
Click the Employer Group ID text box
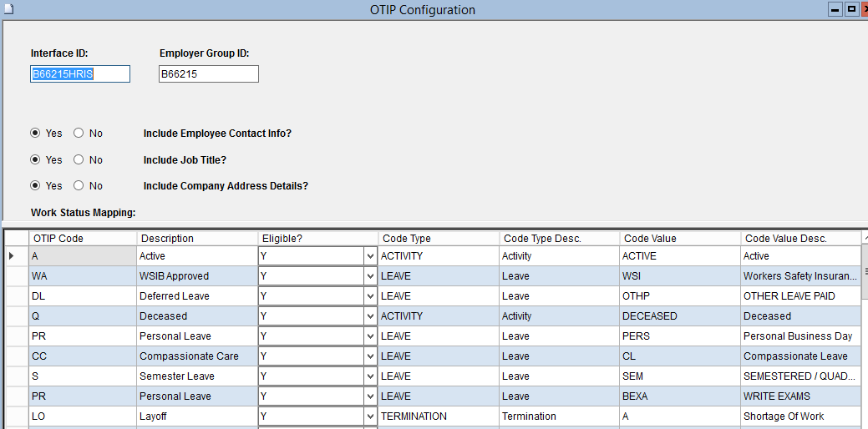pyautogui.click(x=208, y=74)
